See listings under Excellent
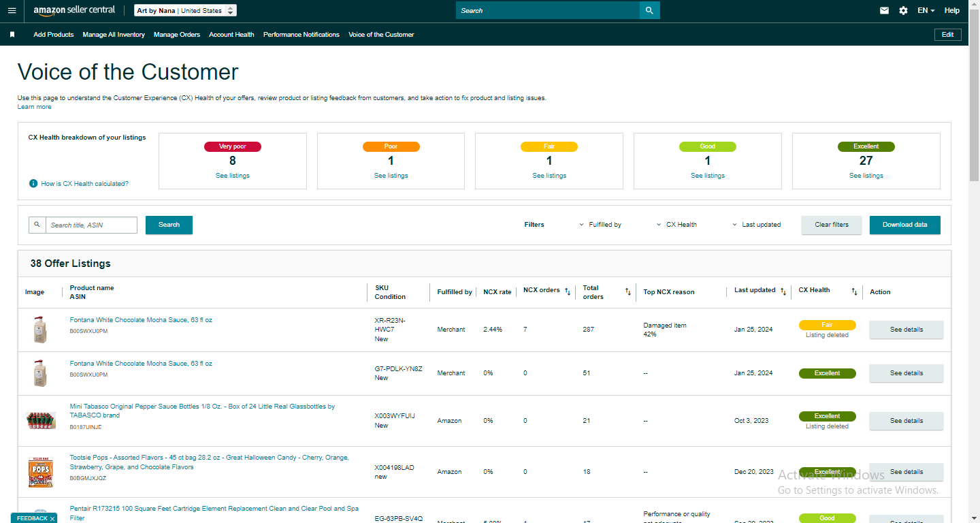 pyautogui.click(x=866, y=176)
